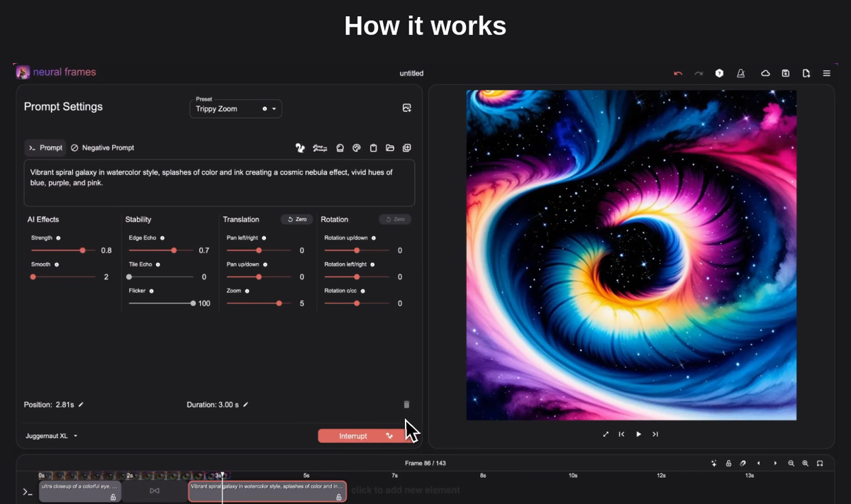Click the color palette icon above the prompt

click(x=356, y=148)
